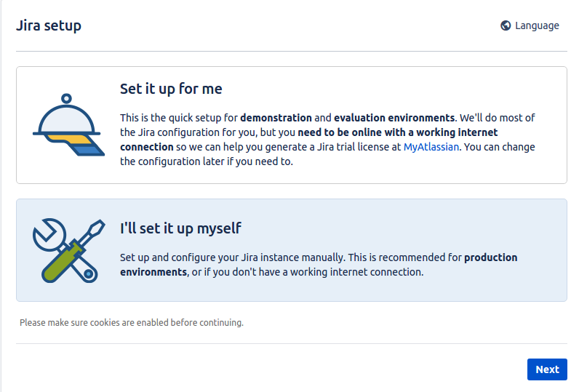
Task: Choose the 'I'll set it up myself' card
Action: click(x=292, y=250)
